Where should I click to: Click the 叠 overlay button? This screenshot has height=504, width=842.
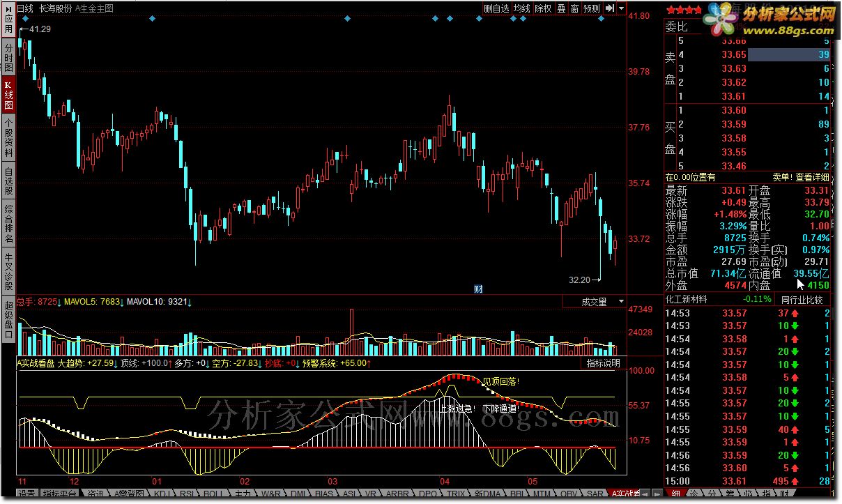pos(561,8)
